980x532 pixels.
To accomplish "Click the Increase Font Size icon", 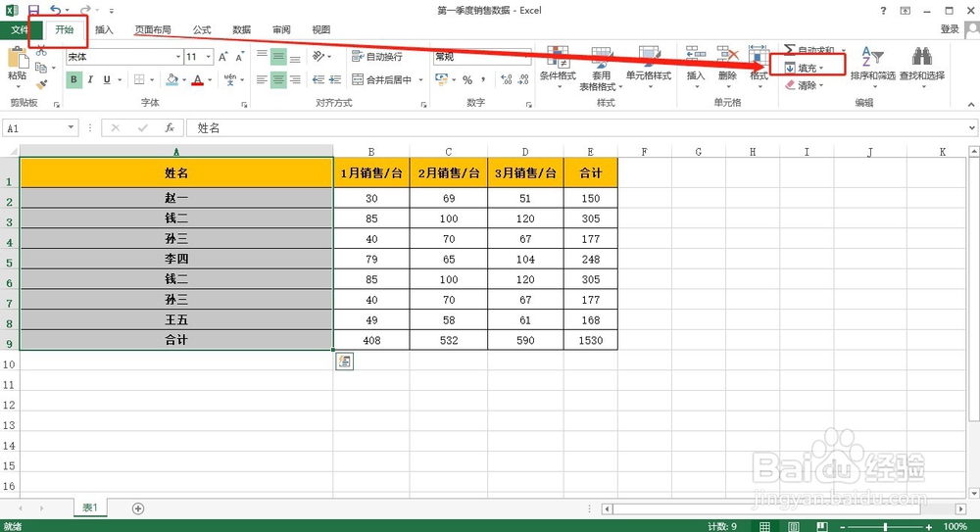I will pos(223,57).
